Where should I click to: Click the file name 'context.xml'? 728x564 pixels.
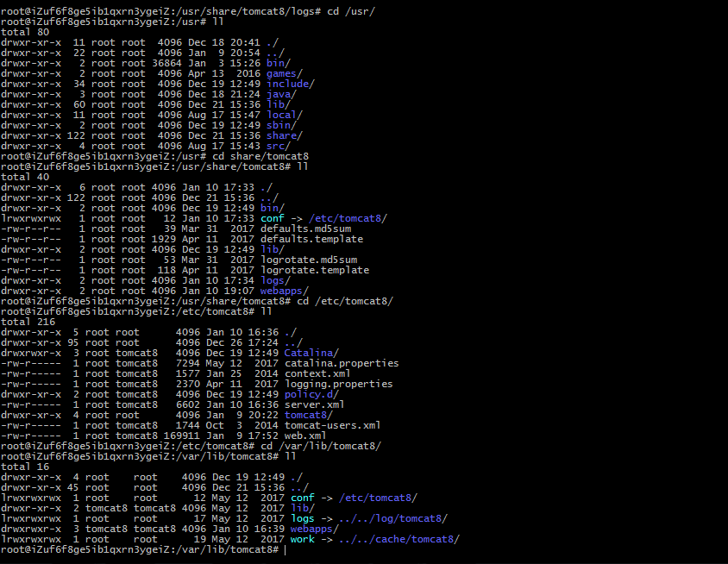click(x=317, y=373)
